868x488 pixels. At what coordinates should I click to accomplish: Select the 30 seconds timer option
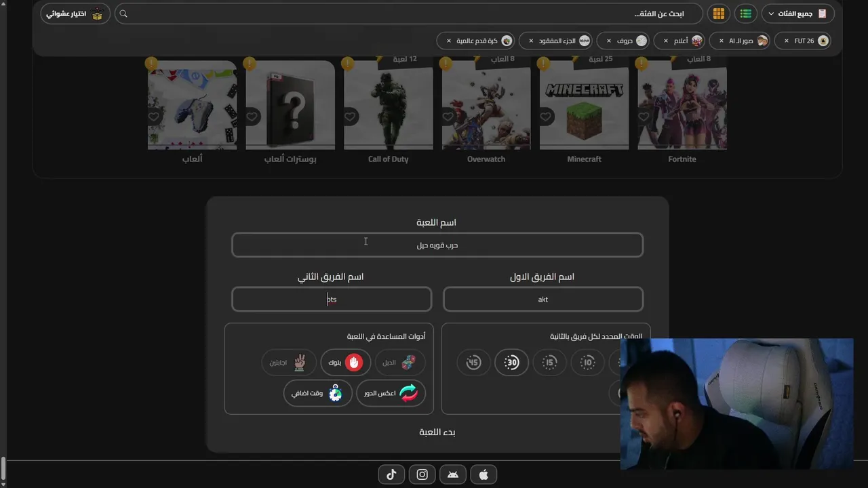[511, 363]
